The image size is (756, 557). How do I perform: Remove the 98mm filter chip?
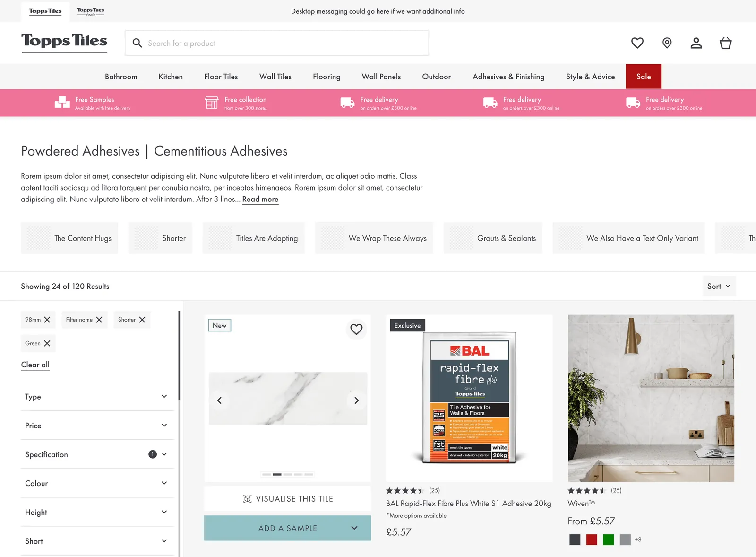[47, 320]
